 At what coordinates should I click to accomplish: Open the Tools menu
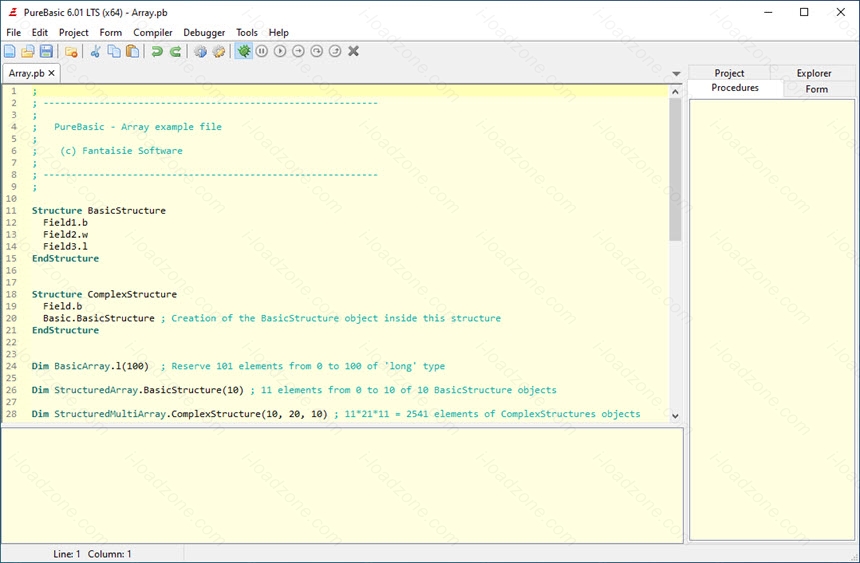pyautogui.click(x=247, y=32)
